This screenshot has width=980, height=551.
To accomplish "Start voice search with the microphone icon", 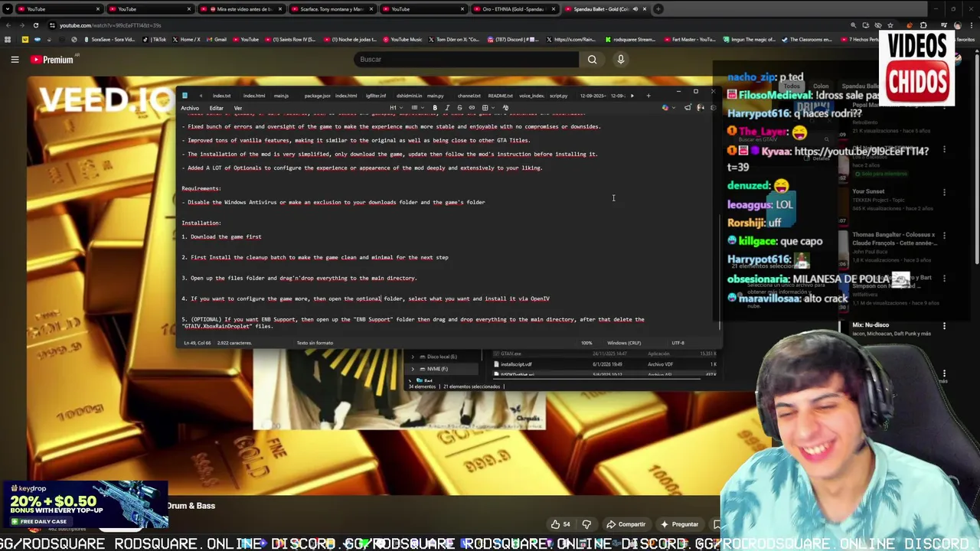I will pos(621,60).
